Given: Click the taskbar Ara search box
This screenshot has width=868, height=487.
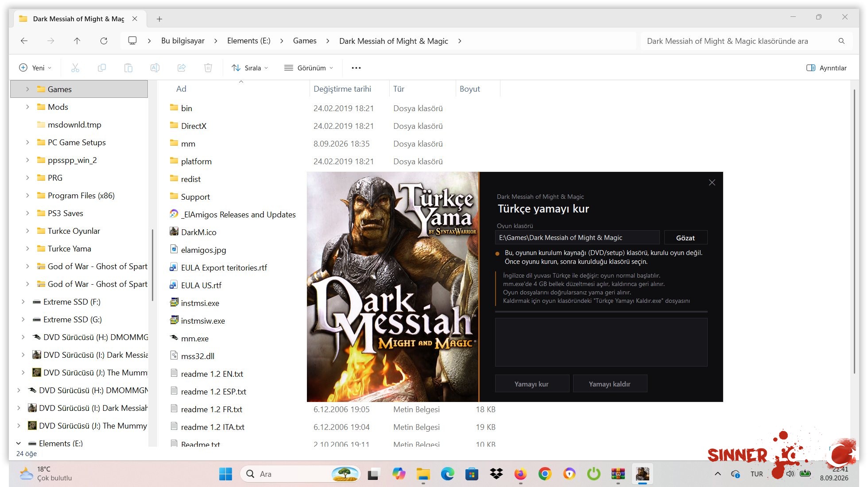Looking at the screenshot, I should 300,474.
